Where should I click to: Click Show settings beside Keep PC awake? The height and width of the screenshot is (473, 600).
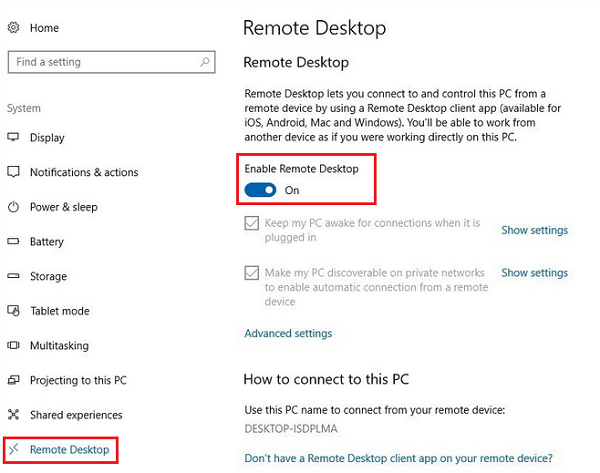534,230
